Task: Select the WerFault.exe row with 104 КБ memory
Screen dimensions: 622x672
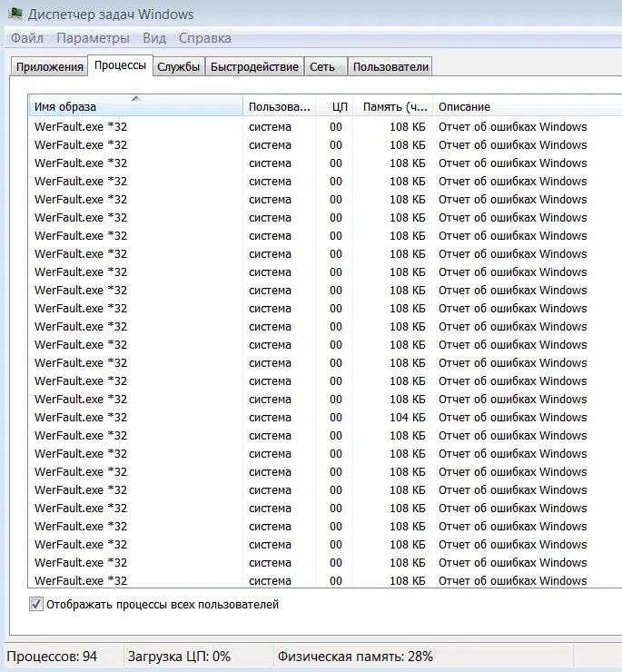Action: click(x=325, y=418)
